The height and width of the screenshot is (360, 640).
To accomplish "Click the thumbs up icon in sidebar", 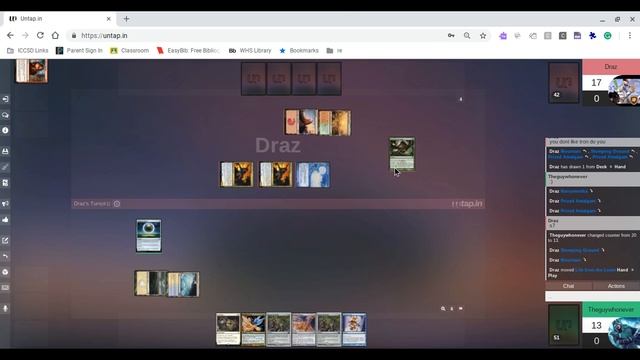I will pyautogui.click(x=5, y=220).
